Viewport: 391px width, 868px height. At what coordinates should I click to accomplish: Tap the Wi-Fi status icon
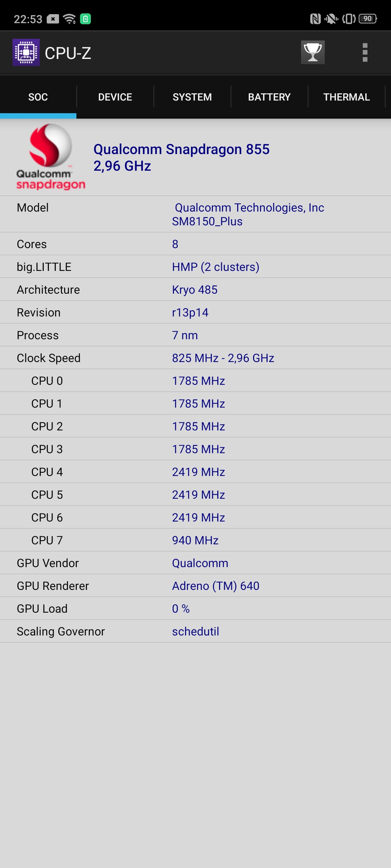click(x=69, y=19)
